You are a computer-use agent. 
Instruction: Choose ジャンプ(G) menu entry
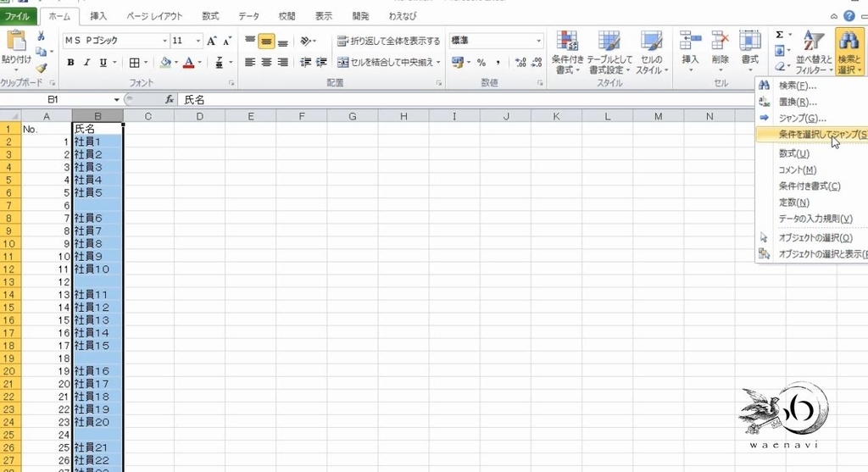[812, 118]
